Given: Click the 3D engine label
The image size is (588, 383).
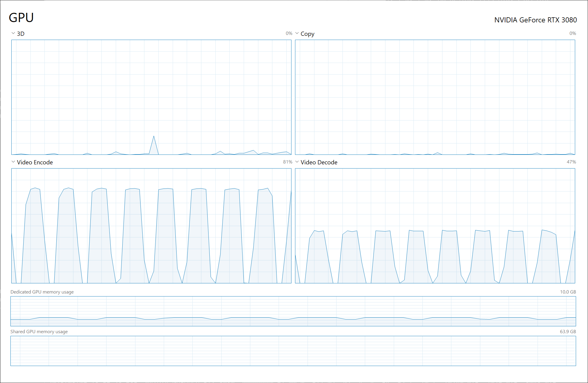Looking at the screenshot, I should pyautogui.click(x=21, y=34).
